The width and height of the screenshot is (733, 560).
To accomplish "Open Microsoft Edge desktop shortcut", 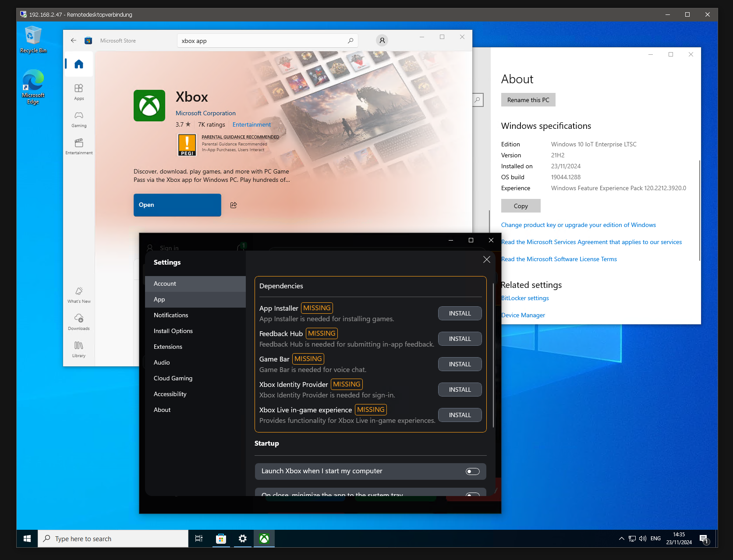I will pyautogui.click(x=33, y=87).
